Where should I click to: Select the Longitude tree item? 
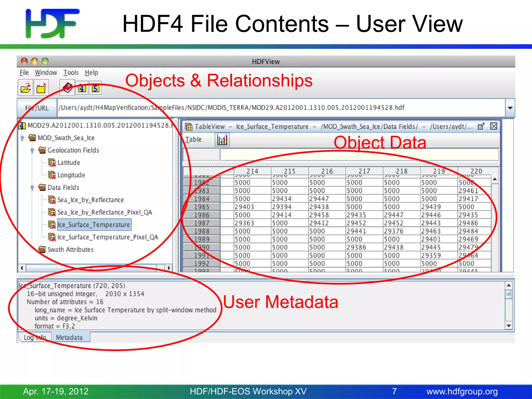71,175
